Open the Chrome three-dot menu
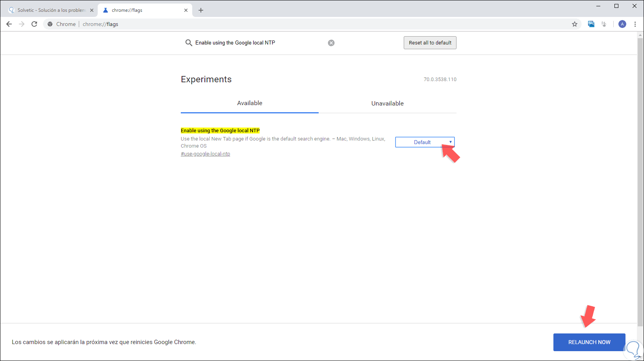This screenshot has width=644, height=361. coord(635,24)
